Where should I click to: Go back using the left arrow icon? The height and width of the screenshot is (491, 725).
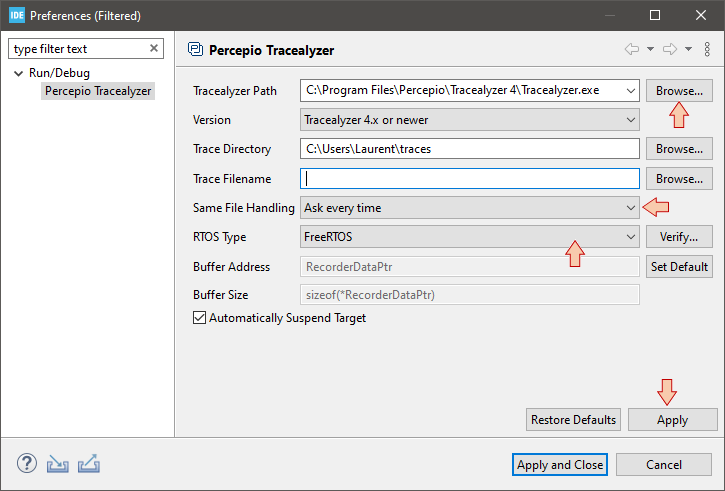point(632,49)
